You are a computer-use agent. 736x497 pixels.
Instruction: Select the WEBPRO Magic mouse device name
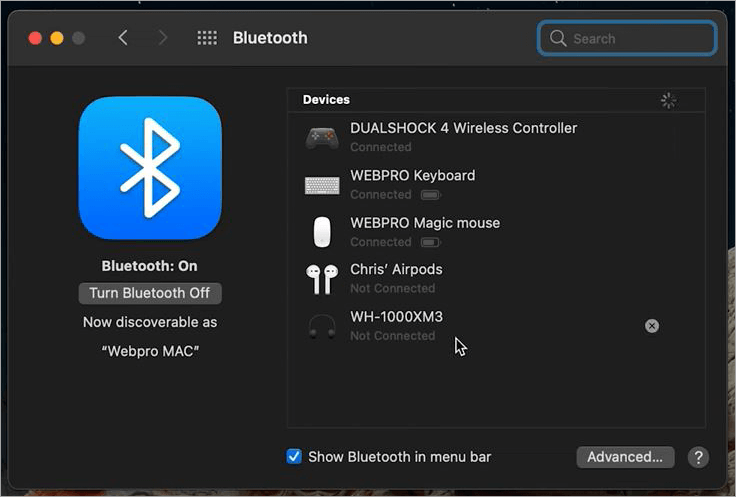[x=425, y=223]
